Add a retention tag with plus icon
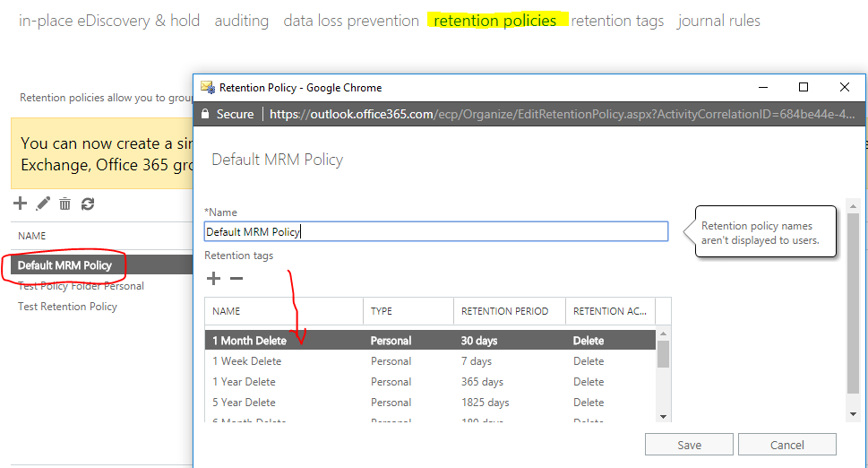This screenshot has width=868, height=468. 213,279
